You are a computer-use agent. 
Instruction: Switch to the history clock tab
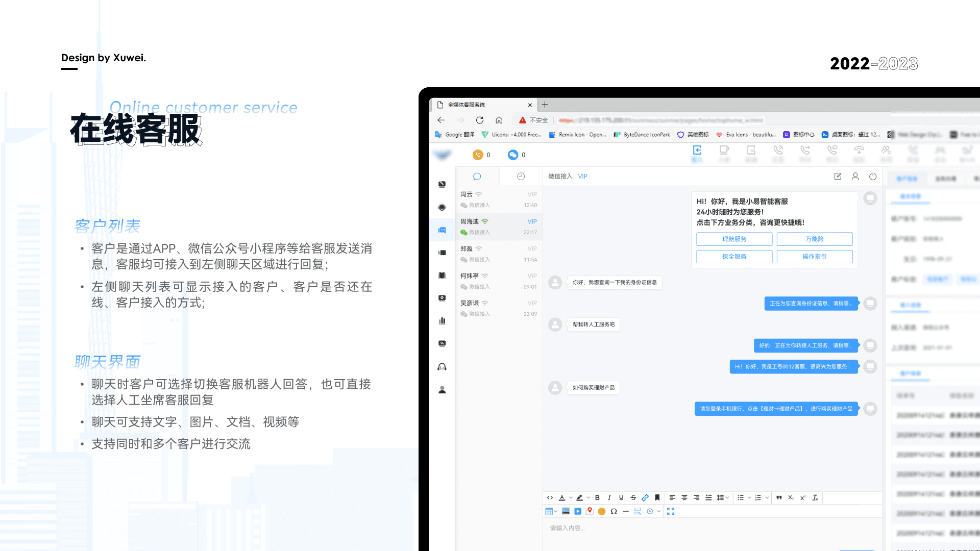[x=521, y=177]
